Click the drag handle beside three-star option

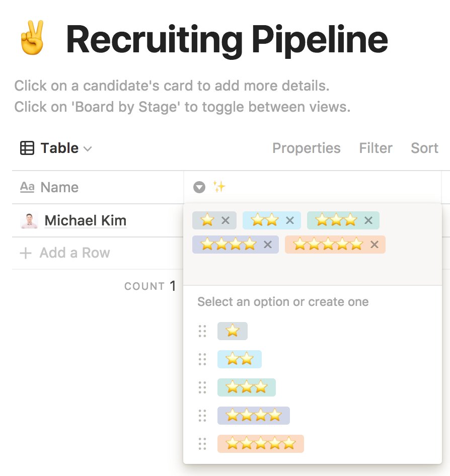tap(202, 387)
